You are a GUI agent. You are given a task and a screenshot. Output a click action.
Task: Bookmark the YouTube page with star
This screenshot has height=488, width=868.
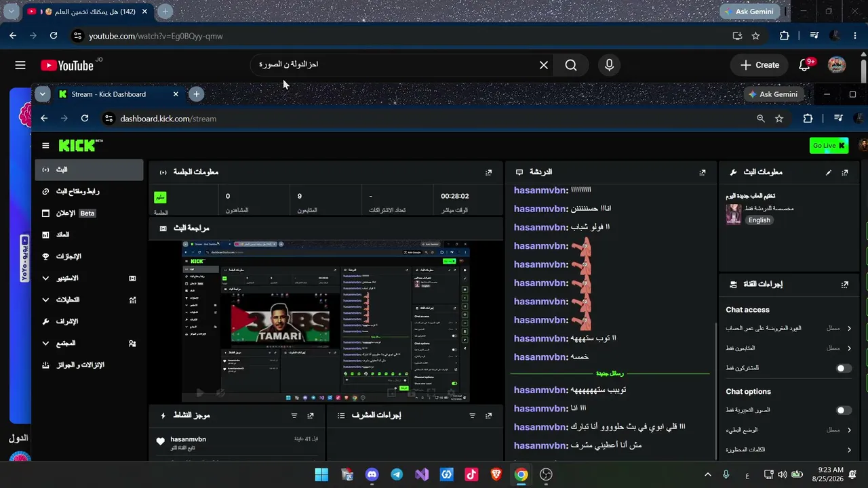point(755,36)
